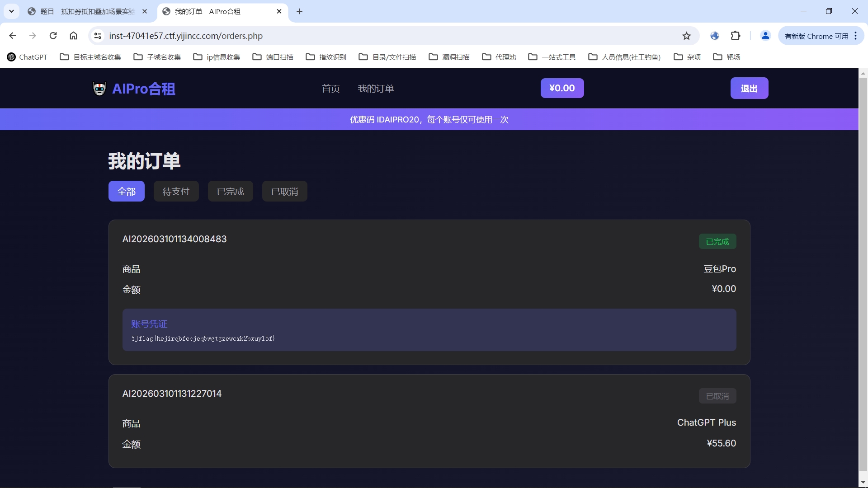Expand the tab search dropdown arrow

(x=11, y=11)
